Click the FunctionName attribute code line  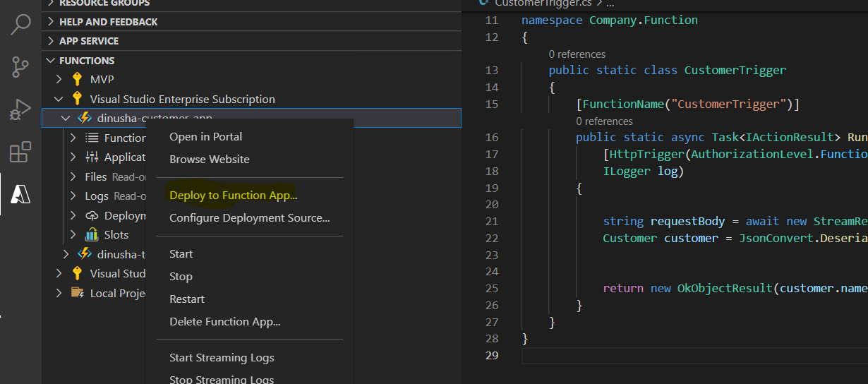pos(687,104)
